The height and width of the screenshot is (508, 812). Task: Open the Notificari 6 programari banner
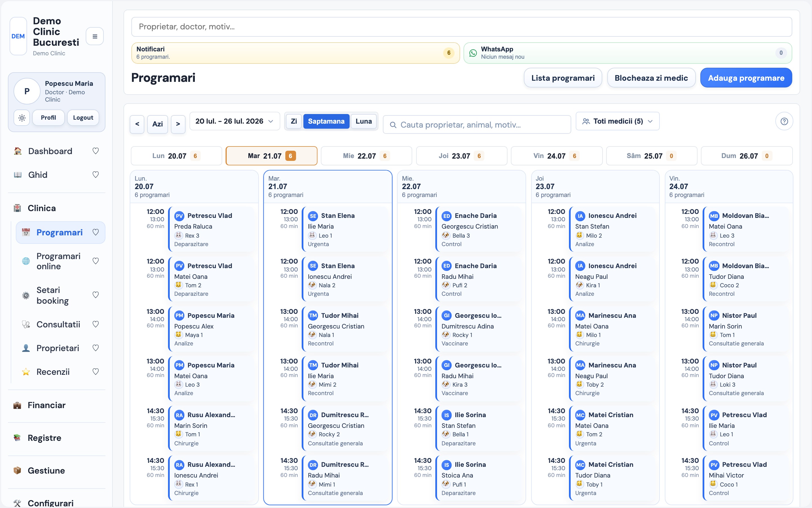pos(295,53)
